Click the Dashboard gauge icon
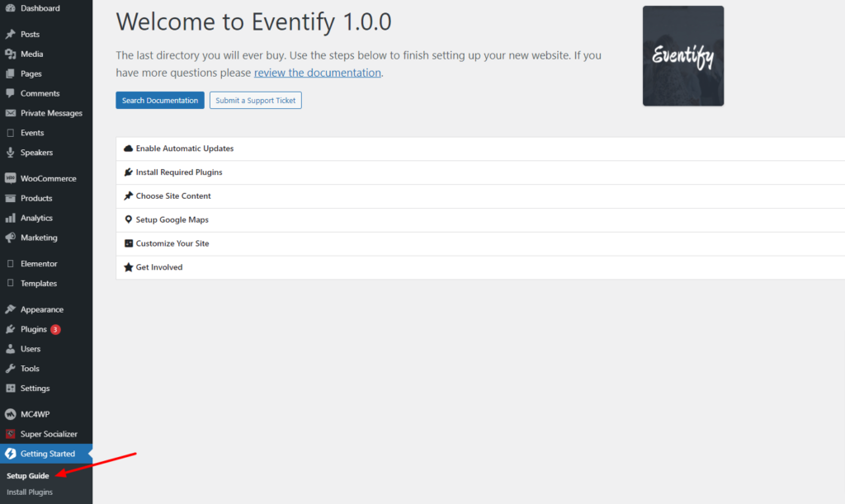Image resolution: width=845 pixels, height=504 pixels. pyautogui.click(x=10, y=8)
